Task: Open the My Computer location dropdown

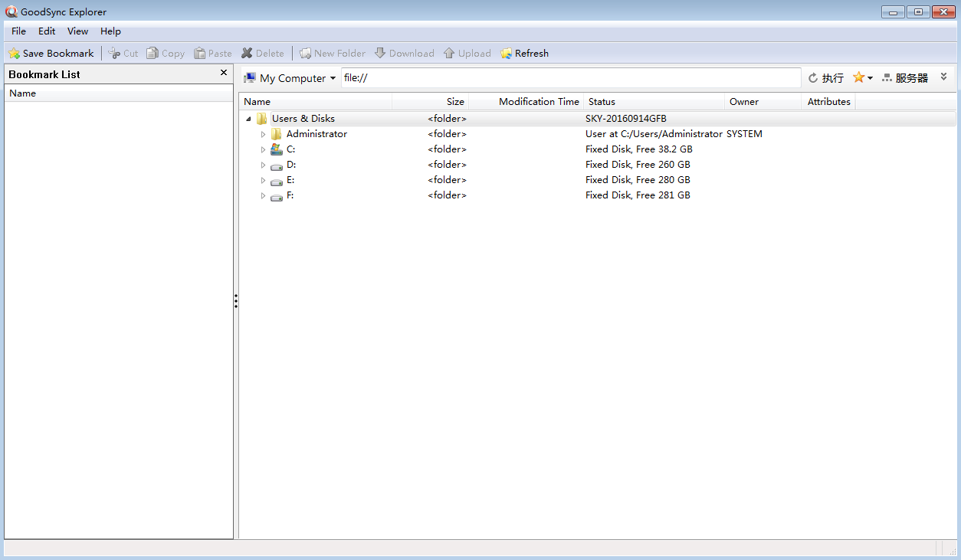Action: click(x=333, y=78)
